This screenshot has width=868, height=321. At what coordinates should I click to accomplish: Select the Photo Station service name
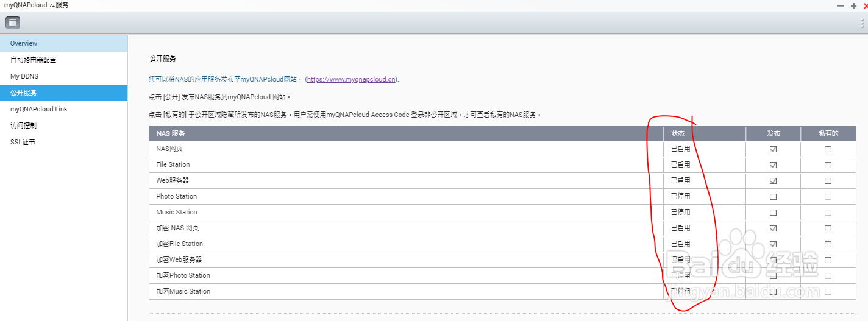(x=177, y=196)
